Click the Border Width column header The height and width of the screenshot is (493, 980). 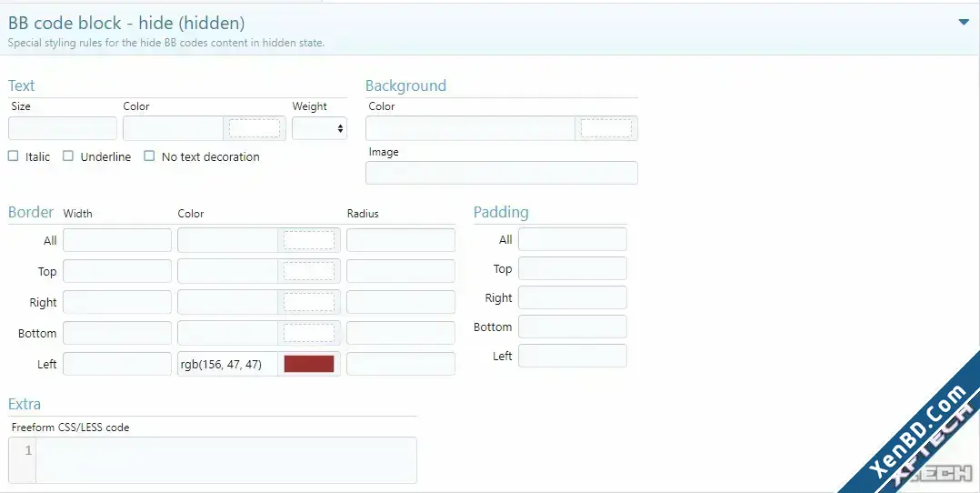(x=78, y=214)
